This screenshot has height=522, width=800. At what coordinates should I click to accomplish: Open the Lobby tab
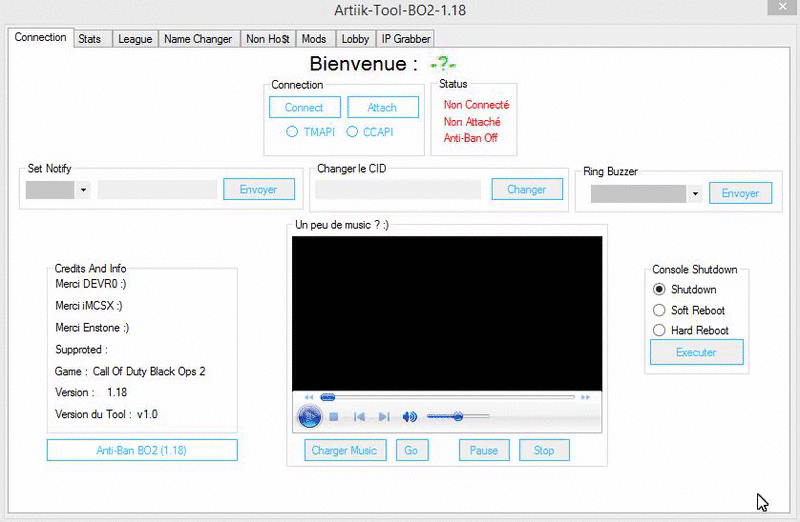coord(355,39)
